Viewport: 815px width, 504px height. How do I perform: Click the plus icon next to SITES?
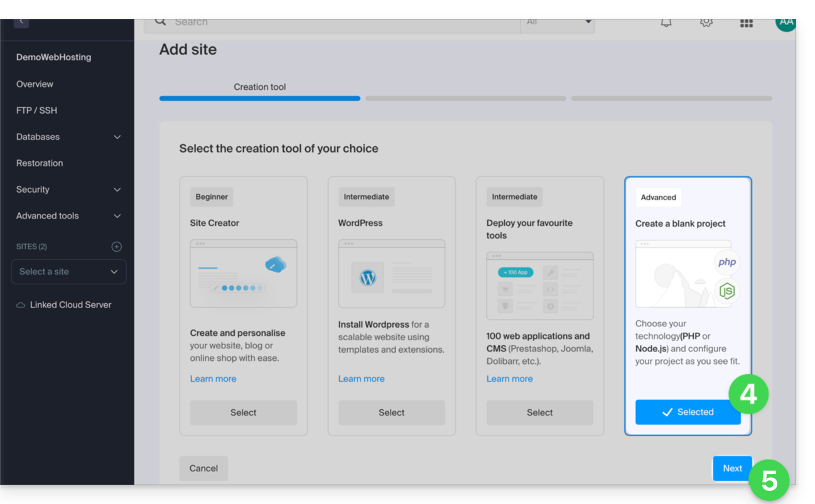[x=116, y=247]
